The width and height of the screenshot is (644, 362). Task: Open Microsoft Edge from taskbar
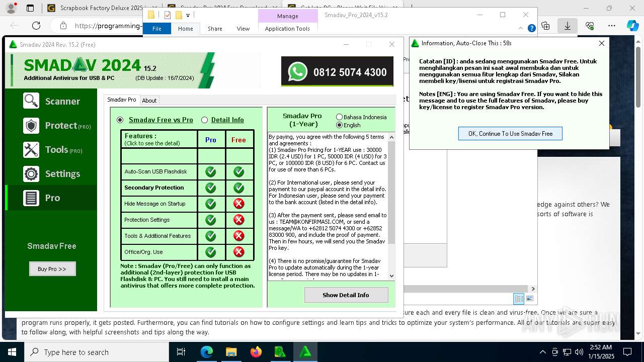(207, 352)
